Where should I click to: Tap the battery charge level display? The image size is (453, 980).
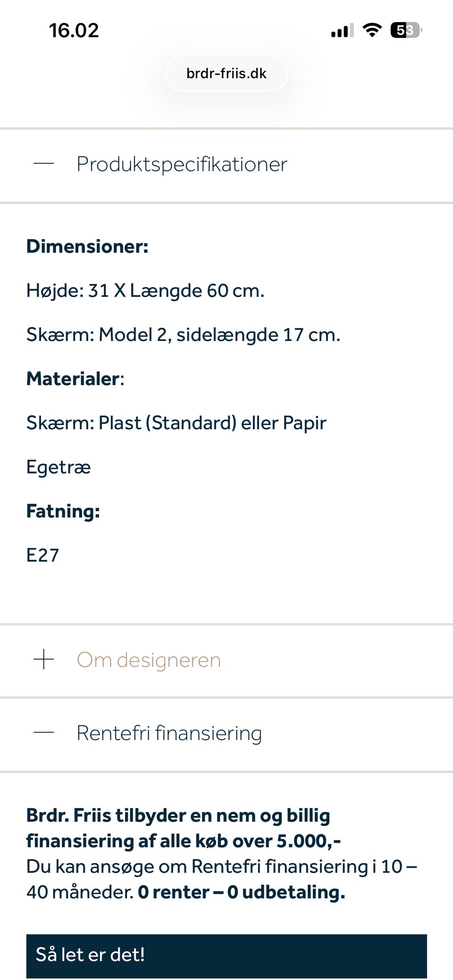pos(404,29)
